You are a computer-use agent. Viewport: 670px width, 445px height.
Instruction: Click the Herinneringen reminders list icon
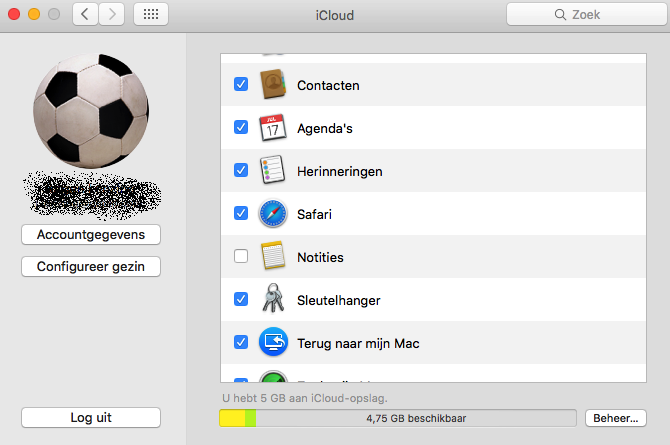(273, 170)
